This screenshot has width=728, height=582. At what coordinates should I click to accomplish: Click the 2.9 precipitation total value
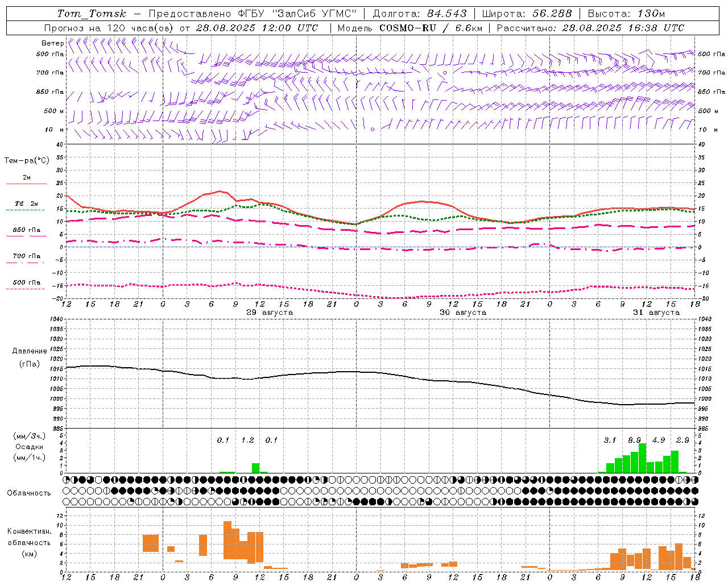point(682,440)
